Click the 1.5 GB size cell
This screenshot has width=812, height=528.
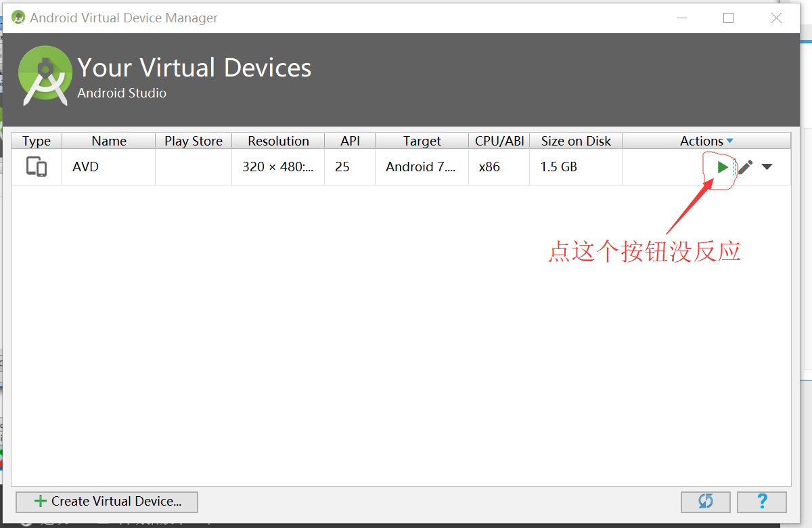coord(576,167)
